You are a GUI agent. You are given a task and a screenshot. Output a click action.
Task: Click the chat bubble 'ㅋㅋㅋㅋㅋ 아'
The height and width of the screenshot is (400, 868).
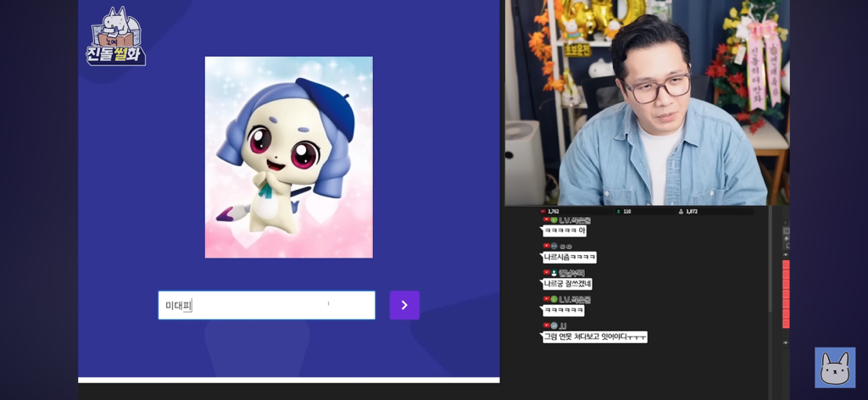564,231
